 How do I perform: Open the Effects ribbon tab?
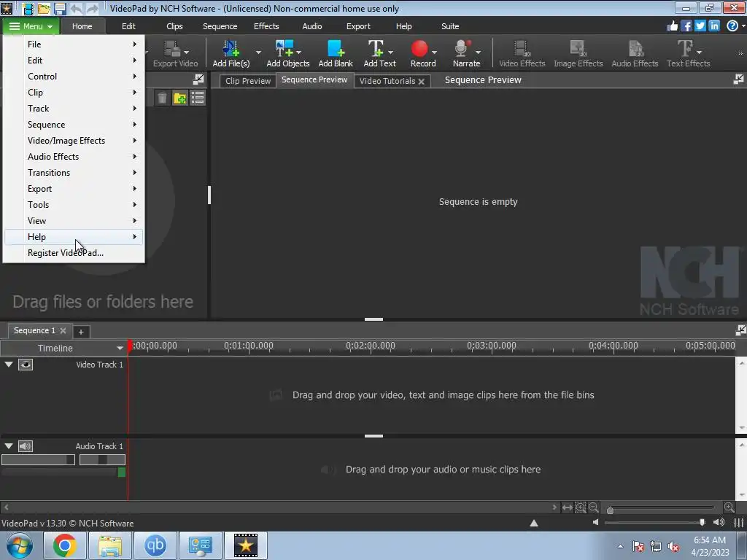pos(266,26)
